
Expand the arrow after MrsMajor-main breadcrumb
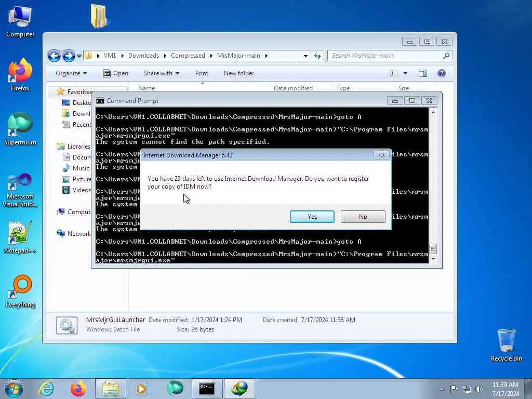(x=267, y=56)
